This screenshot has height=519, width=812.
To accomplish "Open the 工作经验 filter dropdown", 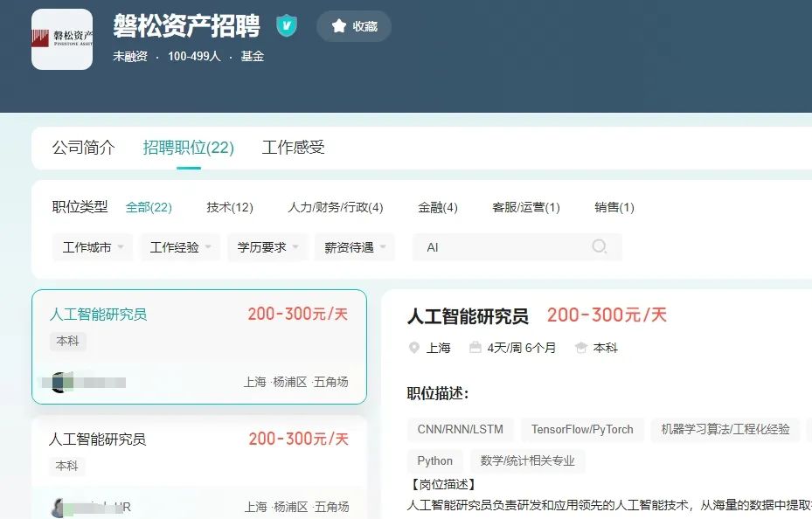I will (180, 247).
